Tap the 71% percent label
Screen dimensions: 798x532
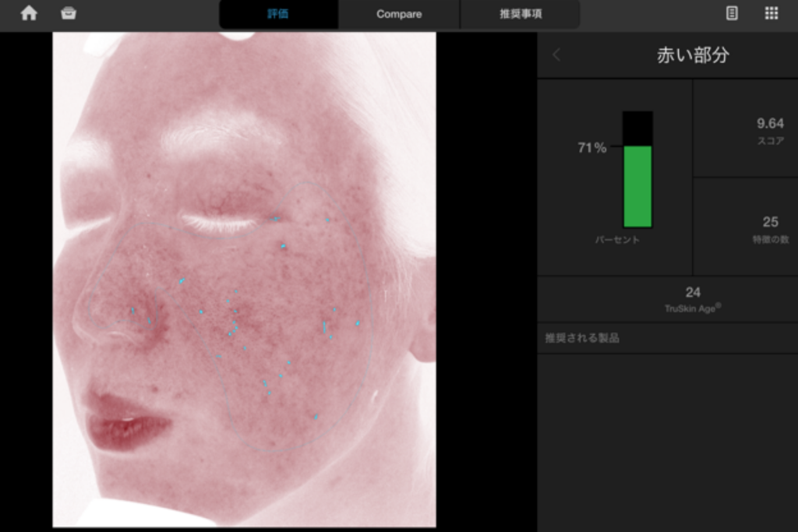[x=591, y=148]
